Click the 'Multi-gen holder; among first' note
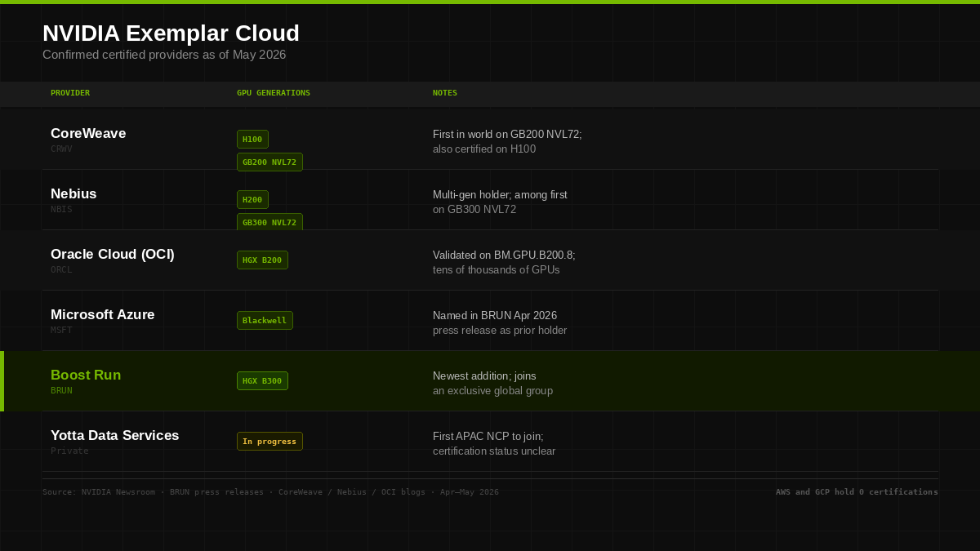The width and height of the screenshot is (980, 551). tap(500, 195)
